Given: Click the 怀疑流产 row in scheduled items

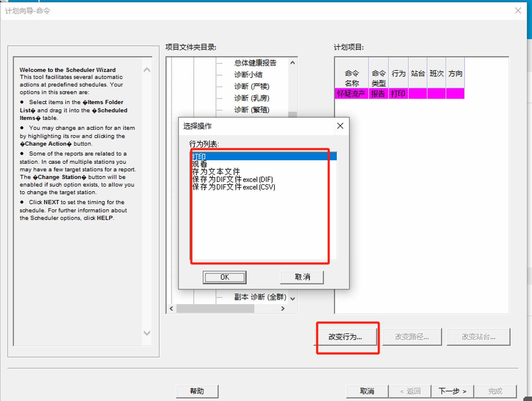Looking at the screenshot, I should click(x=351, y=93).
